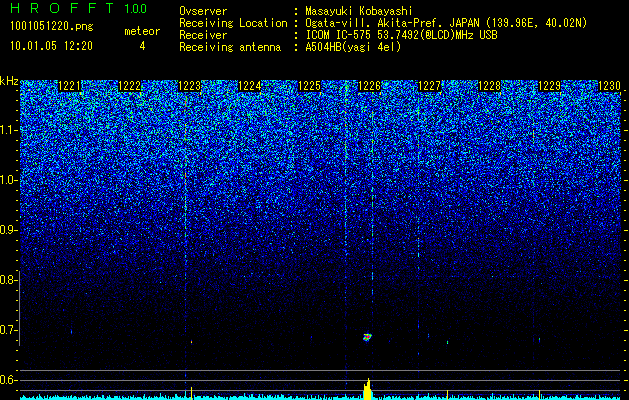Click the 0.8 frequency axis label
The image size is (629, 400).
pyautogui.click(x=8, y=280)
